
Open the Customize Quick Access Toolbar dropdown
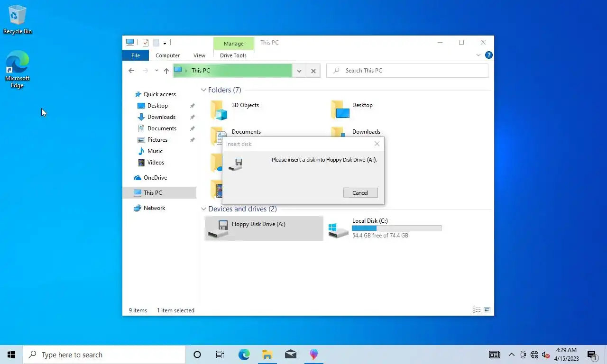[165, 43]
